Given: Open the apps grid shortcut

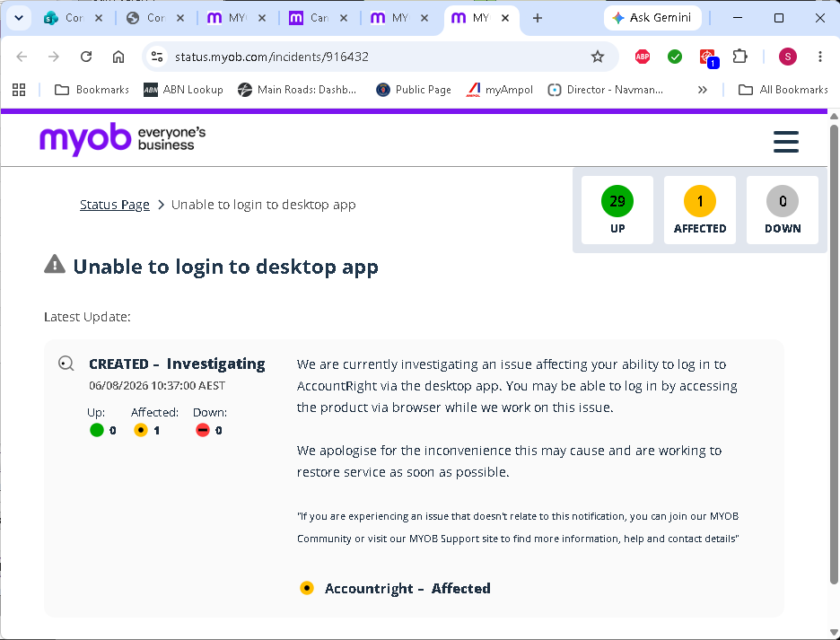Looking at the screenshot, I should [x=19, y=90].
